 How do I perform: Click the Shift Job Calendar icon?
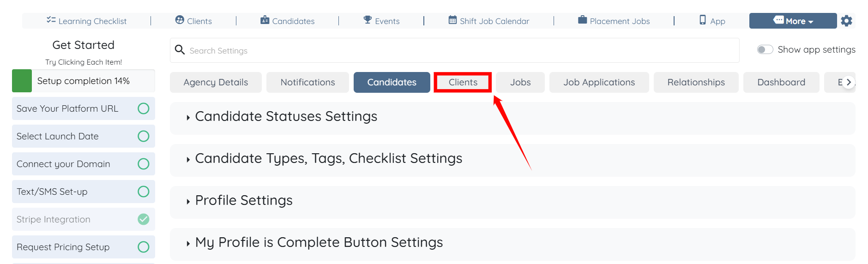point(452,20)
